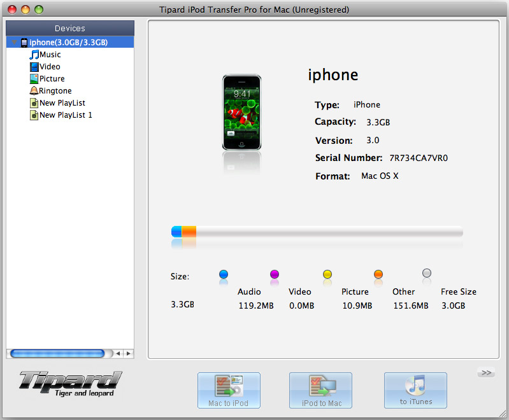509x420 pixels.
Task: Open the Mac to iPod transfer
Action: coord(229,390)
